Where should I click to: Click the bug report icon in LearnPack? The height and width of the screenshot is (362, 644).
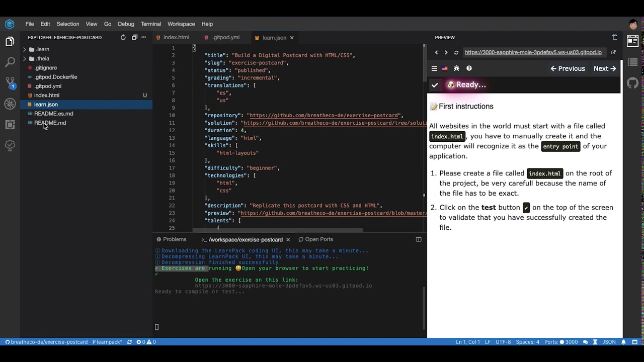click(457, 68)
